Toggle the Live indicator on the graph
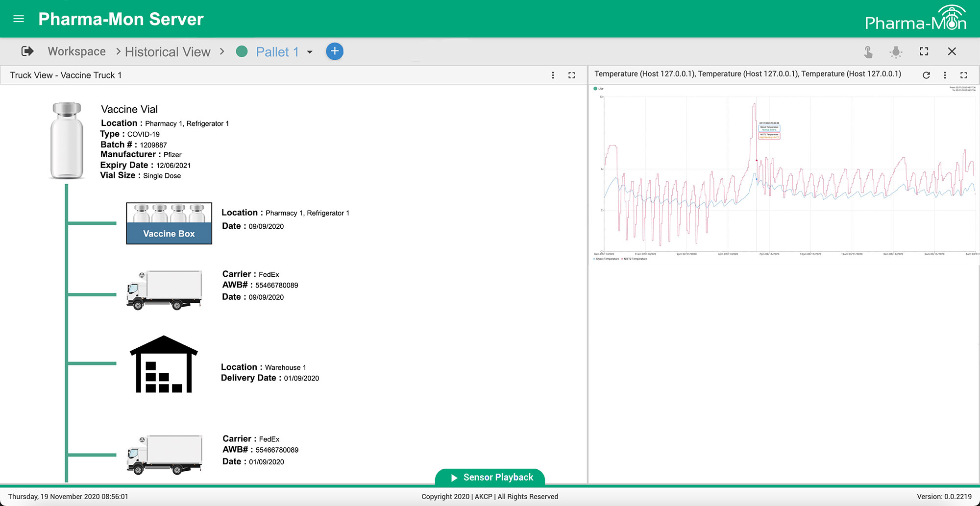The width and height of the screenshot is (980, 506). click(598, 89)
